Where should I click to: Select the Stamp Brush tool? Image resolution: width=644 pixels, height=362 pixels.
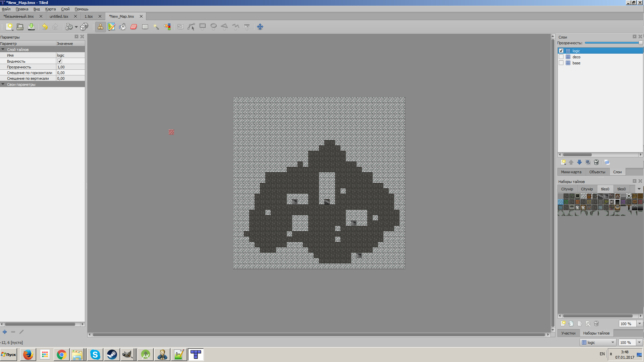(100, 27)
